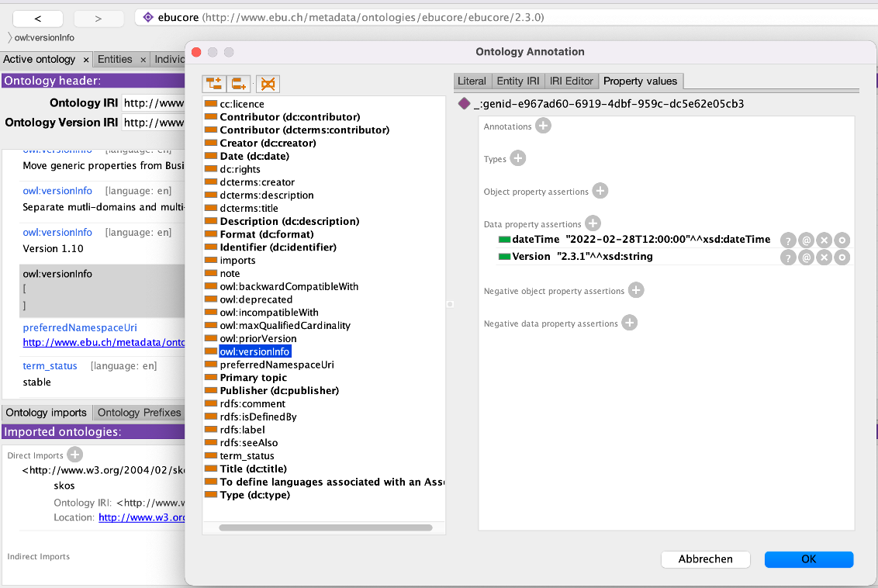
Task: Click Add sibling property toolbar icon
Action: pos(239,84)
